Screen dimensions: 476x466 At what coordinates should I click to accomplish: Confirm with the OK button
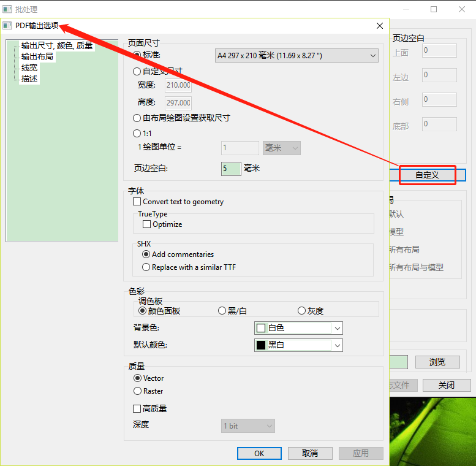pos(259,454)
